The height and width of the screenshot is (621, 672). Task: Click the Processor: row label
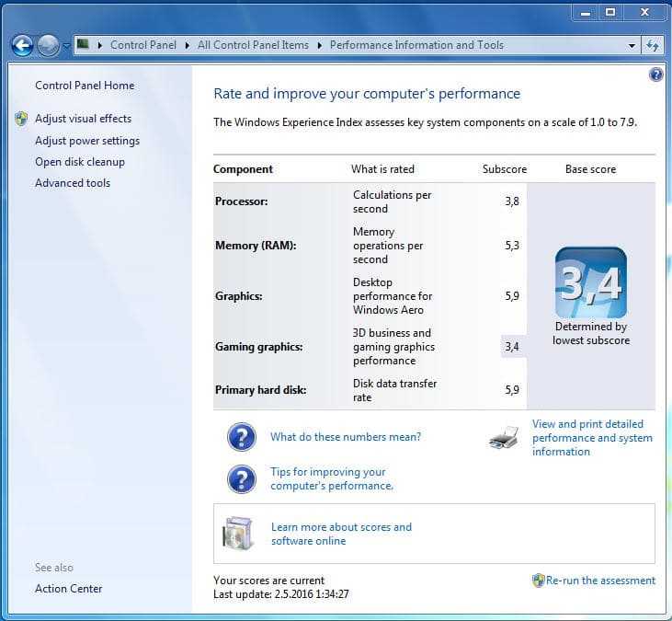(241, 201)
